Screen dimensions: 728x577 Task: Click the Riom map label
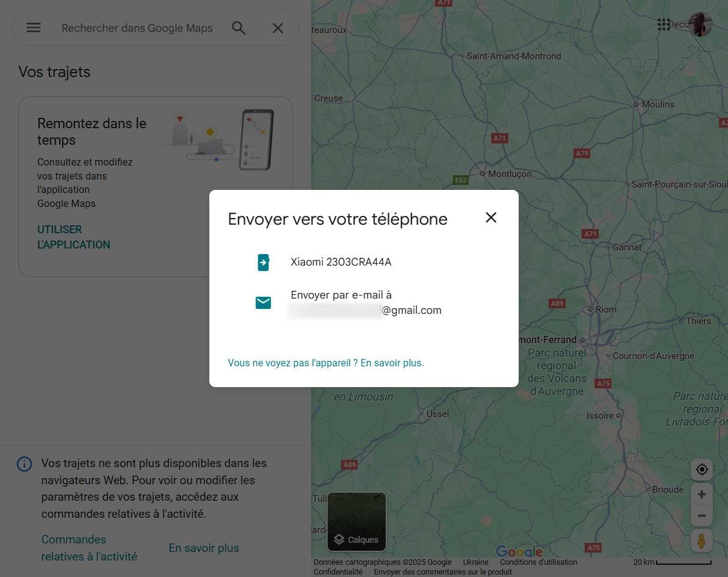click(x=606, y=310)
